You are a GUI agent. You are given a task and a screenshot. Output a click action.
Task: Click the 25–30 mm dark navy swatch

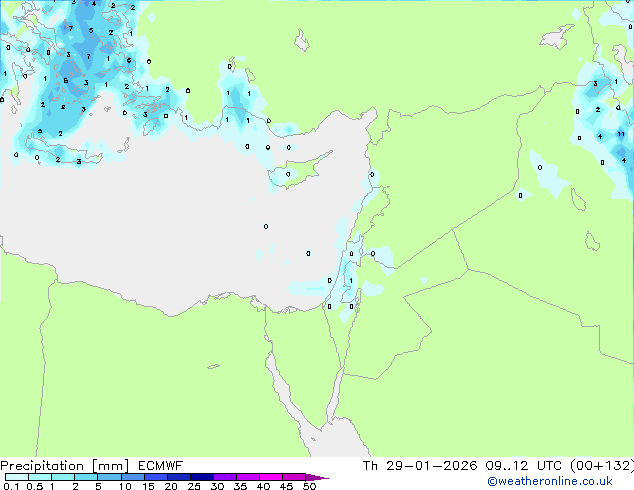point(201,477)
